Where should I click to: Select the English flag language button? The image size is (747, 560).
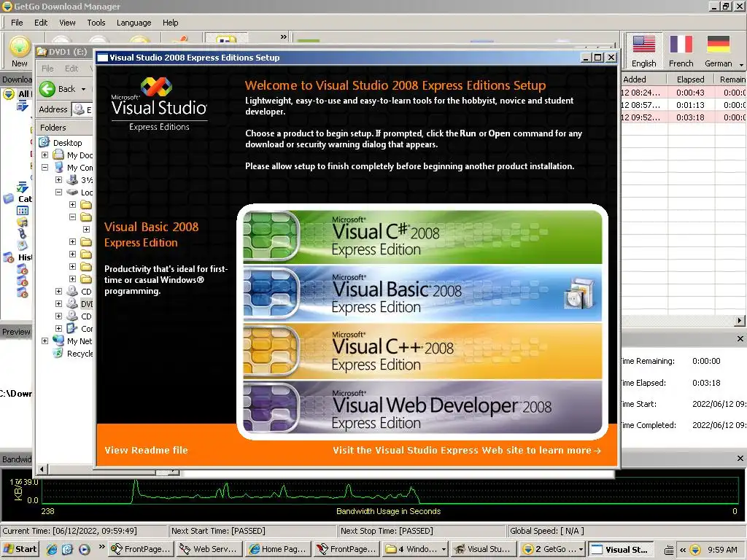(x=643, y=52)
